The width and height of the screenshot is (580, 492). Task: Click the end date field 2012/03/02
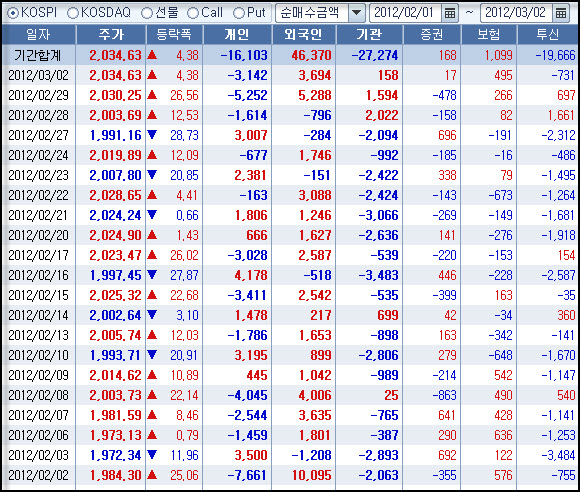tap(516, 13)
